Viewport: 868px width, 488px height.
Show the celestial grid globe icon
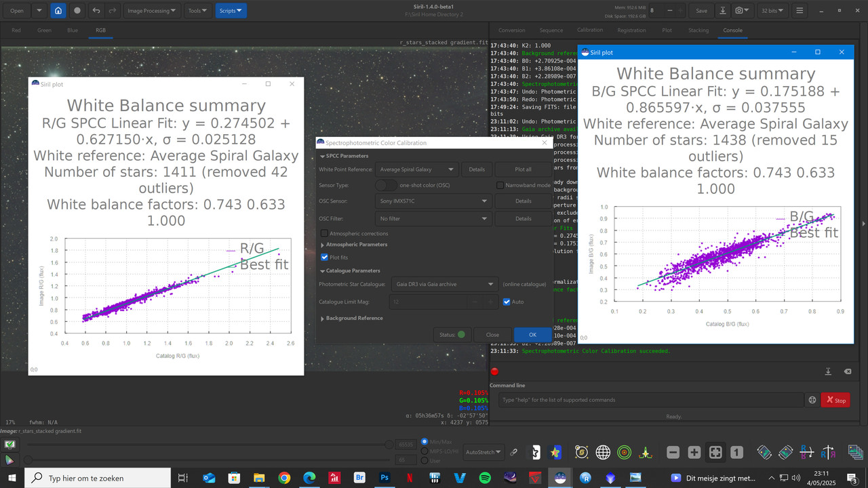click(x=603, y=452)
